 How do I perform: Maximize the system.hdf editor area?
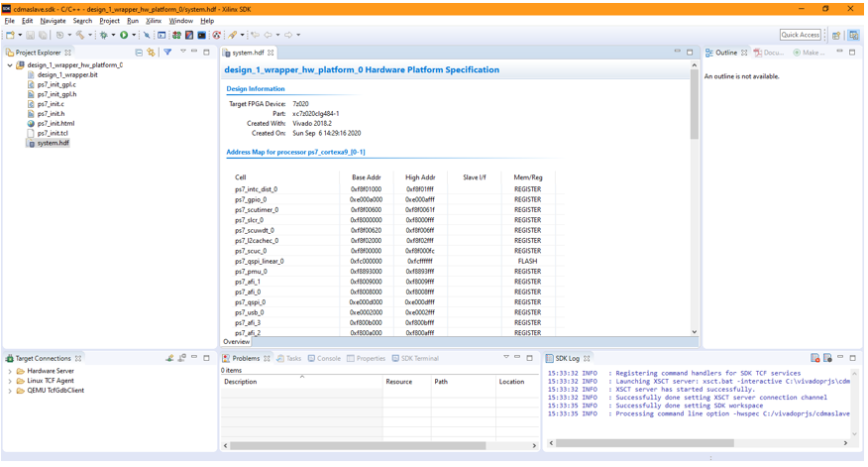[x=690, y=53]
